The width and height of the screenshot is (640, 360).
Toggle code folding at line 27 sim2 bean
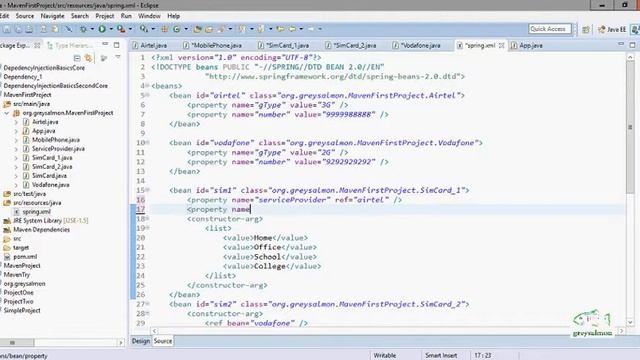pyautogui.click(x=148, y=304)
